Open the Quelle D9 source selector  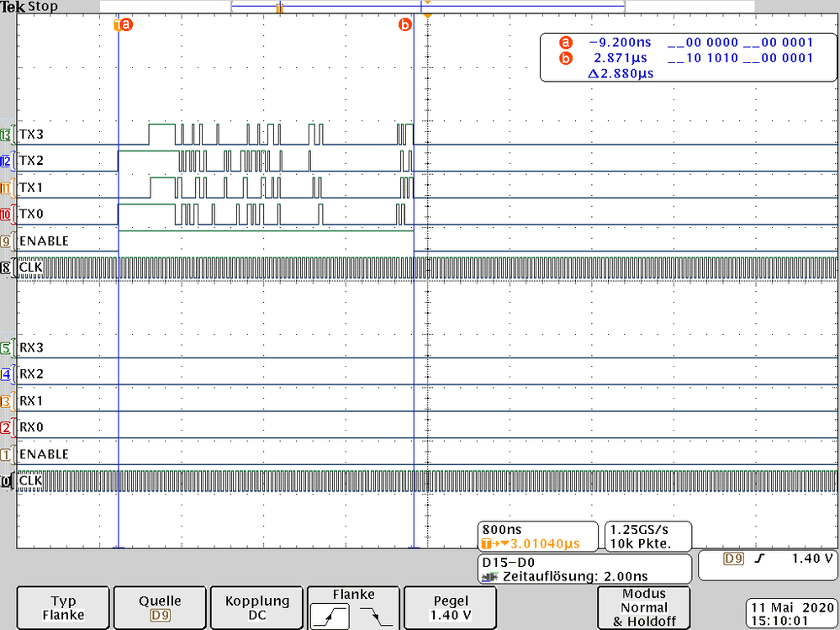159,607
